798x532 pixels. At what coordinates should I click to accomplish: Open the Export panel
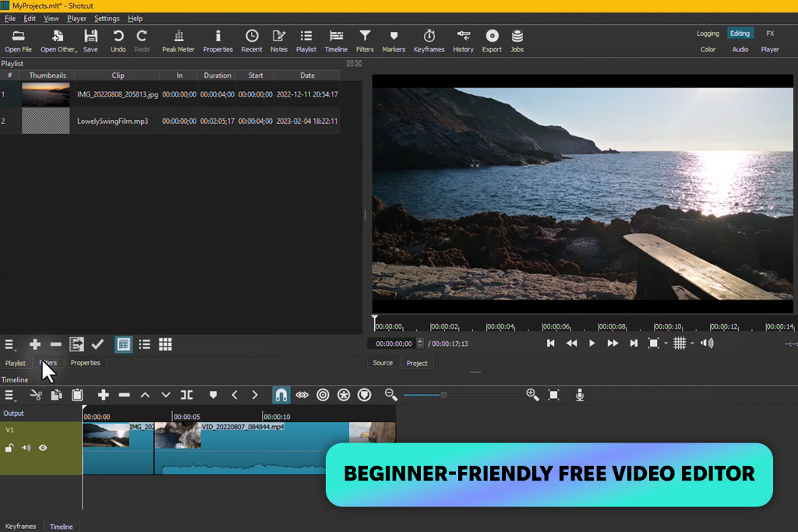pyautogui.click(x=492, y=41)
